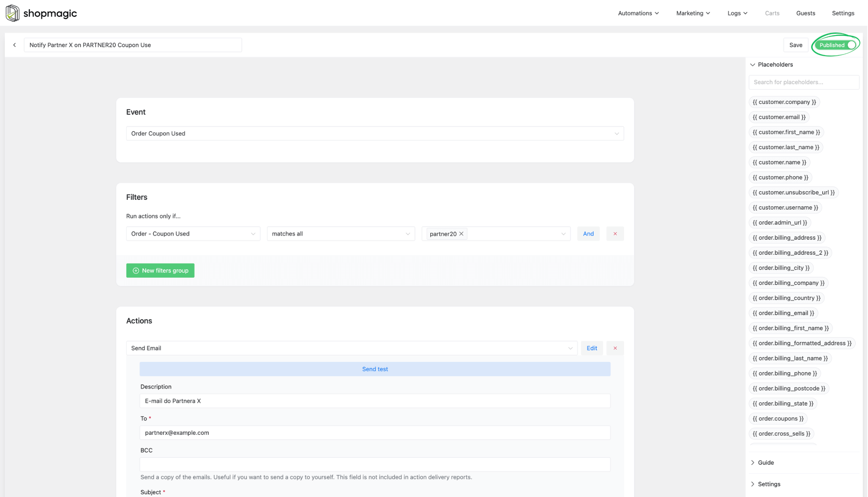This screenshot has width=868, height=497.
Task: Click the {{ order.coupons }} placeholder chip
Action: coord(778,418)
